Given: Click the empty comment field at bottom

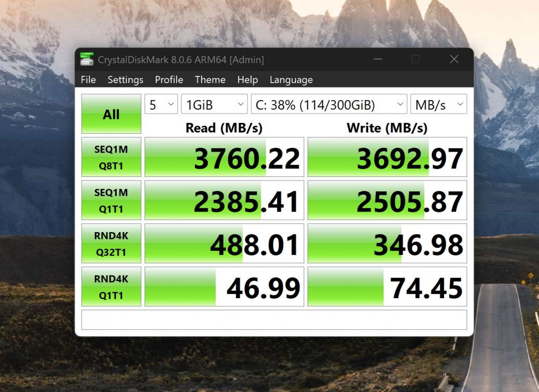Looking at the screenshot, I should pos(274,320).
